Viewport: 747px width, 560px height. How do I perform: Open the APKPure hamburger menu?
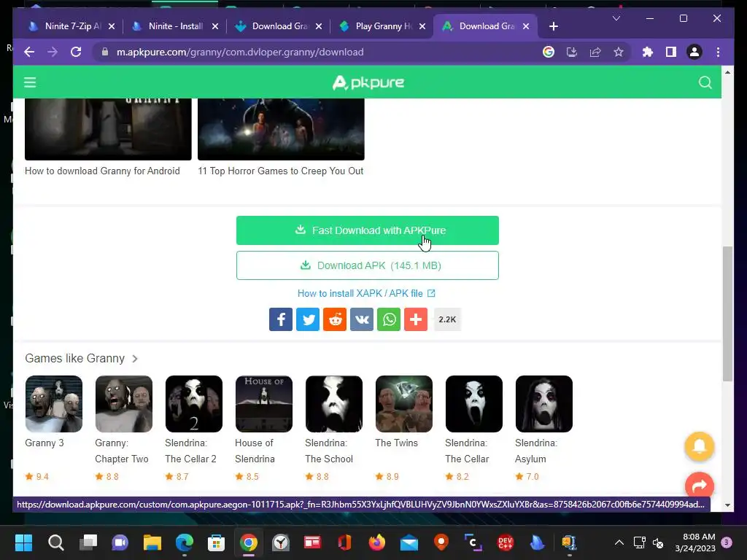(30, 82)
